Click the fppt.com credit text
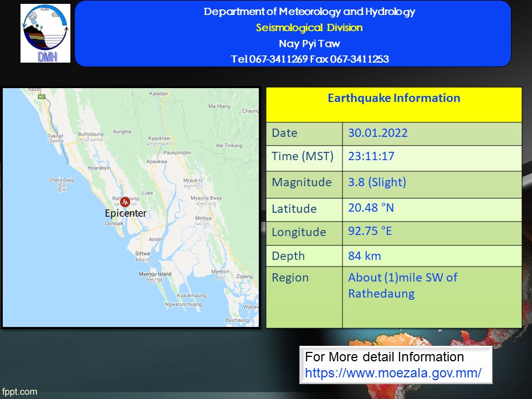This screenshot has width=532, height=399. coord(20,392)
